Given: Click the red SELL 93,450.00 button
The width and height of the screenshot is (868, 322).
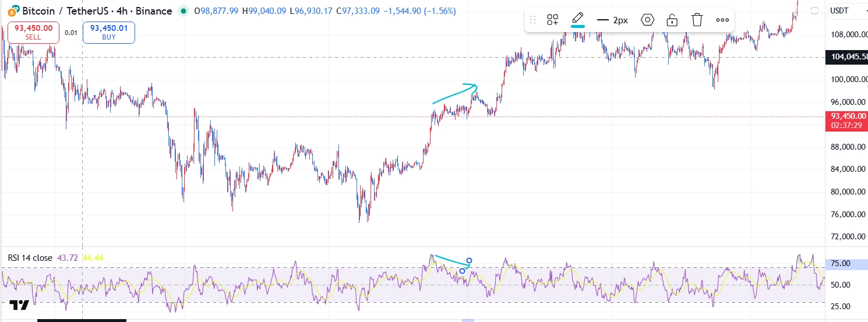Looking at the screenshot, I should (33, 32).
